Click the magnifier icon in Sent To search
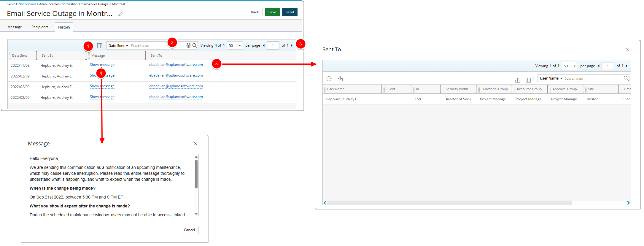Screen dimensions: 644x246 click(x=626, y=78)
